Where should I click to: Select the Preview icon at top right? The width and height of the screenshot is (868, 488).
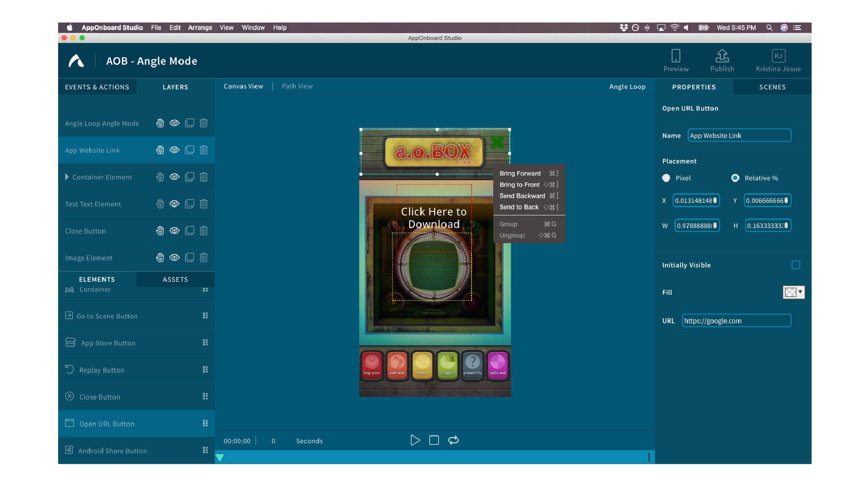[676, 56]
